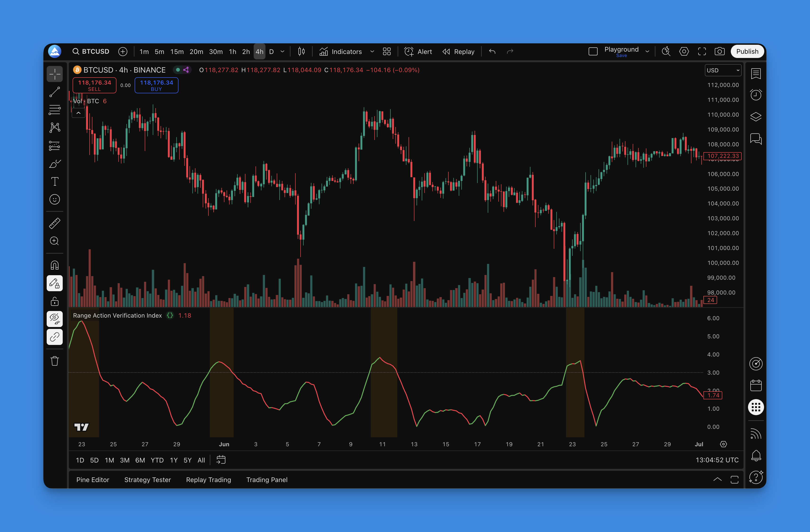Collapse the indicator legend chevron
810x532 pixels.
(79, 113)
